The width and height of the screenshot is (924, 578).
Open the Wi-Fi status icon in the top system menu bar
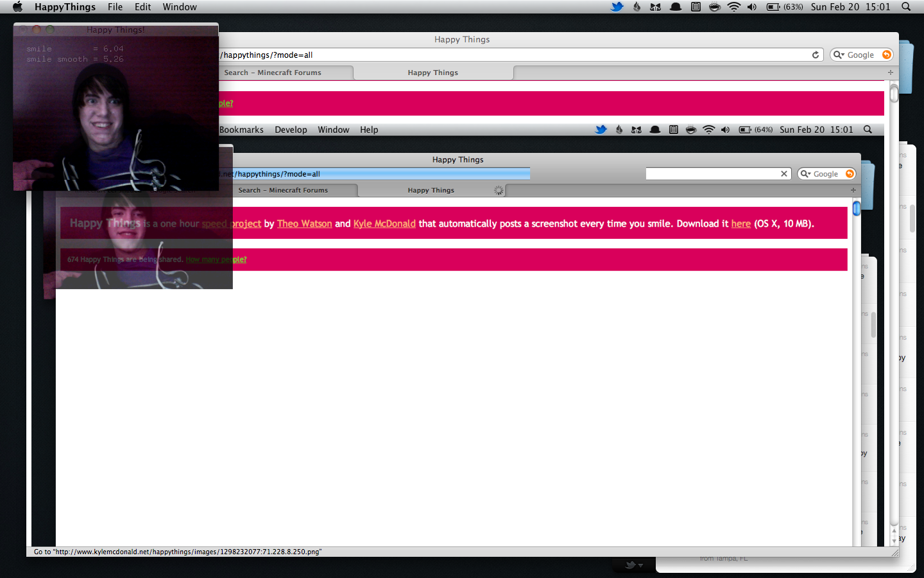click(x=733, y=7)
